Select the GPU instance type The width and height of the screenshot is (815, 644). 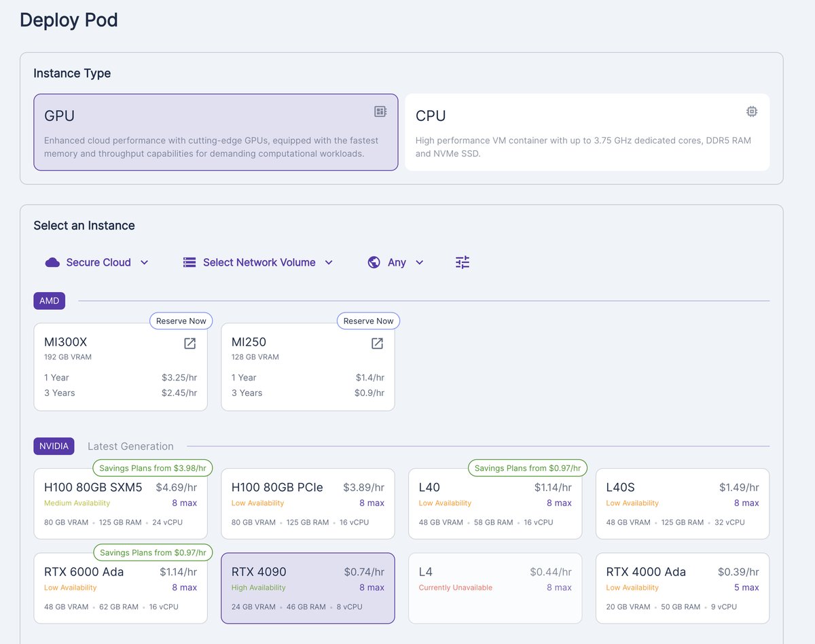[x=215, y=132]
